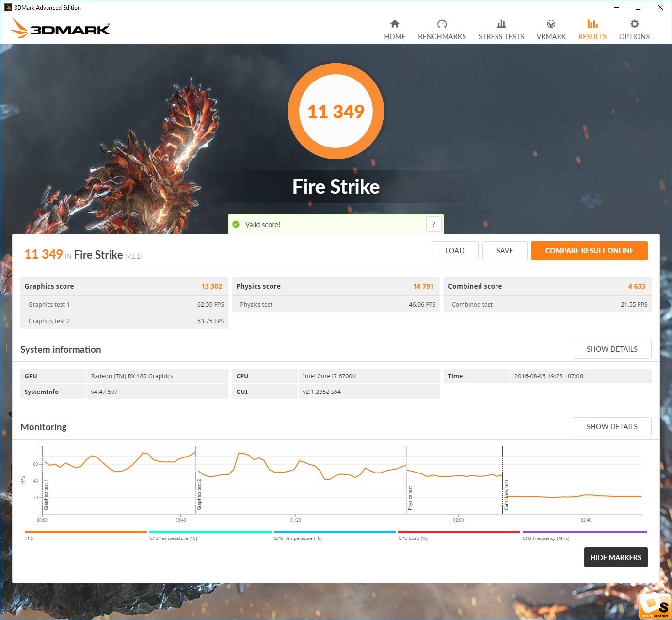Open the STRESS TESTS tab
The width and height of the screenshot is (672, 620).
[501, 37]
